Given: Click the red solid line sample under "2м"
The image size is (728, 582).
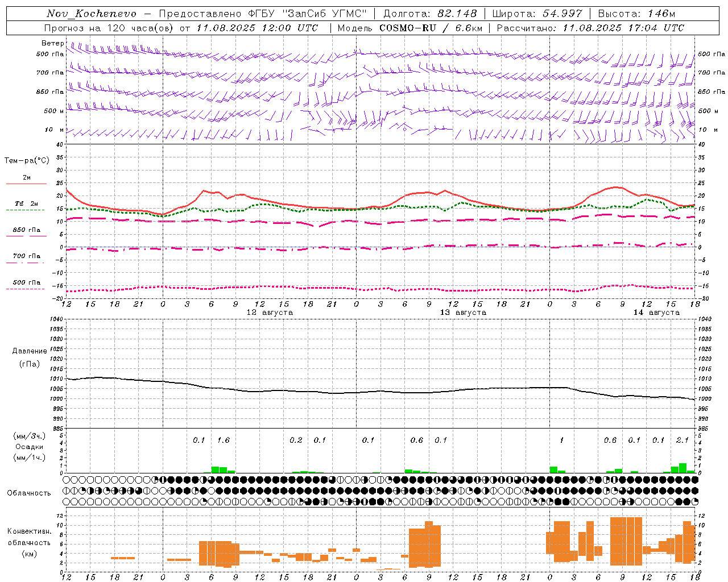Looking at the screenshot, I should [x=26, y=184].
